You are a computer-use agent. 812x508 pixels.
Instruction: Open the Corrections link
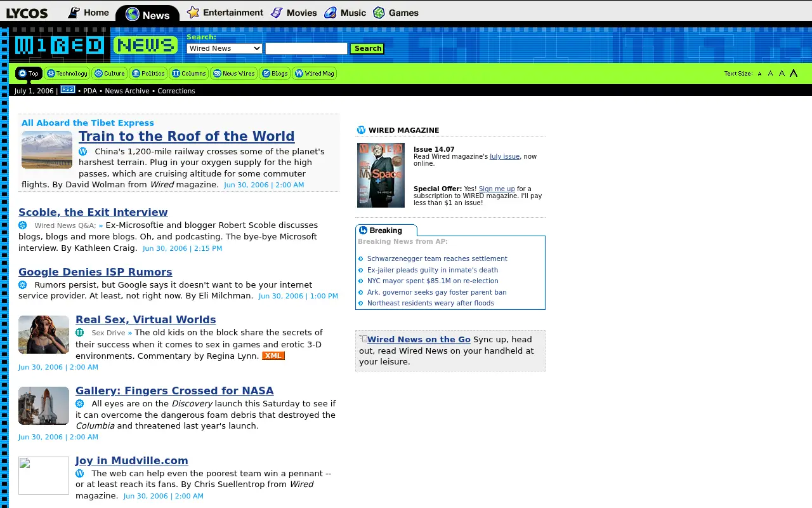176,91
